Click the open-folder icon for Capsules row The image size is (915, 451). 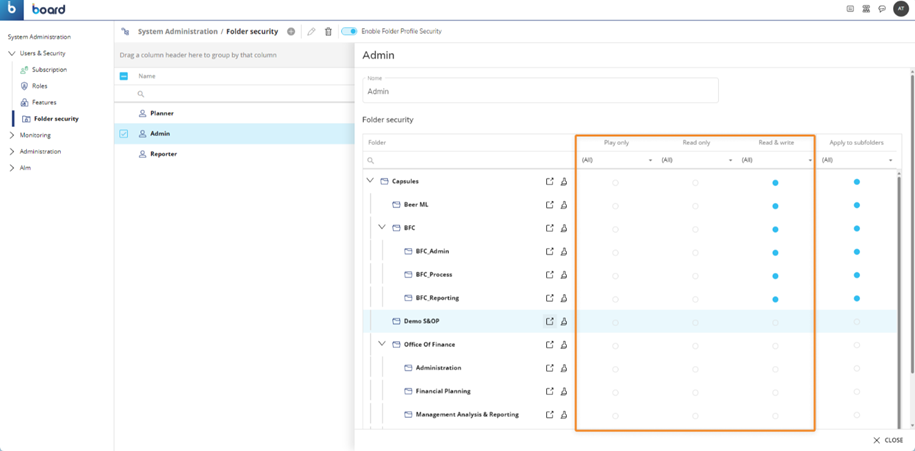pyautogui.click(x=549, y=181)
